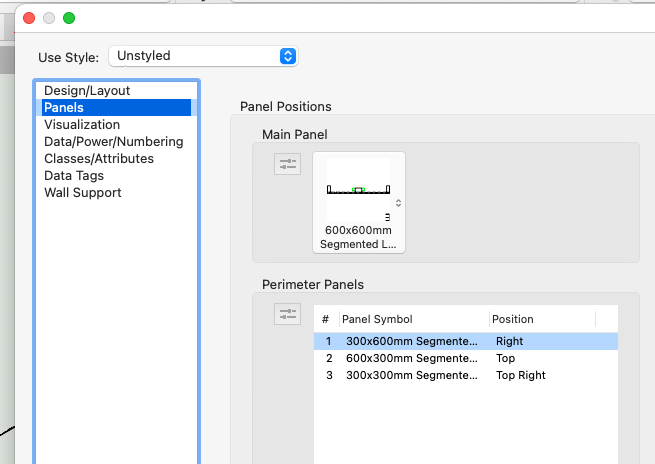Viewport: 655px width, 464px height.
Task: Click the yellow minimize window button
Action: coord(49,18)
